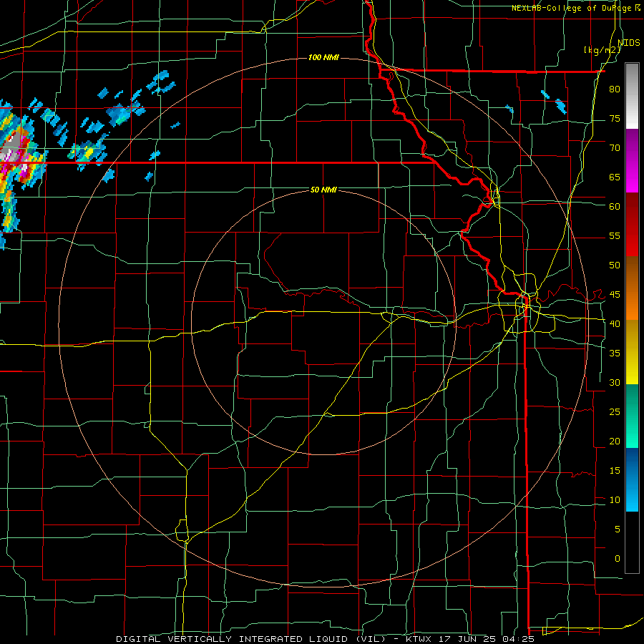Click the green segment of the color bar
Screen dimensions: 644x644
[x=632, y=416]
